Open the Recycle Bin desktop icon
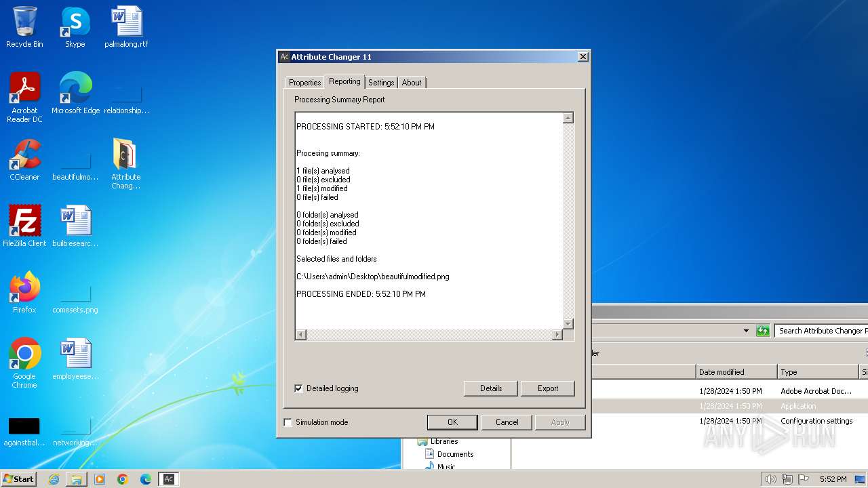Viewport: 868px width, 488px height. pyautogui.click(x=24, y=27)
